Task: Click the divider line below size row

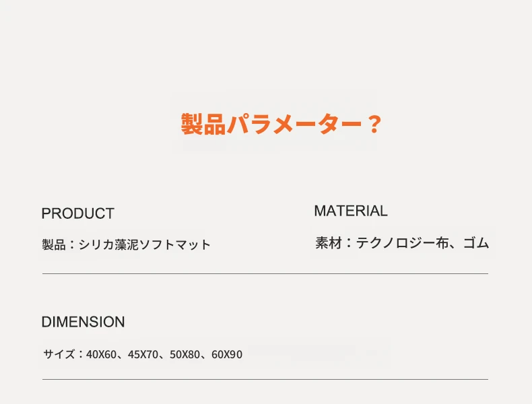Action: tap(265, 379)
